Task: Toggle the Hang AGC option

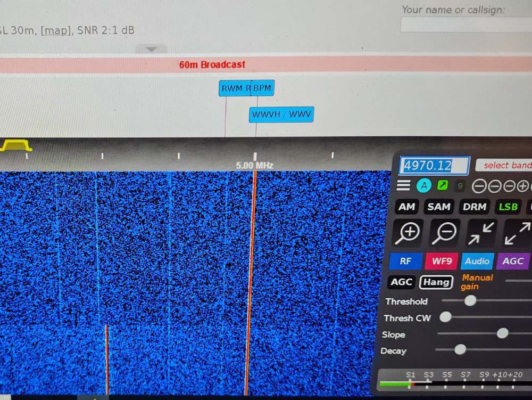Action: click(436, 282)
